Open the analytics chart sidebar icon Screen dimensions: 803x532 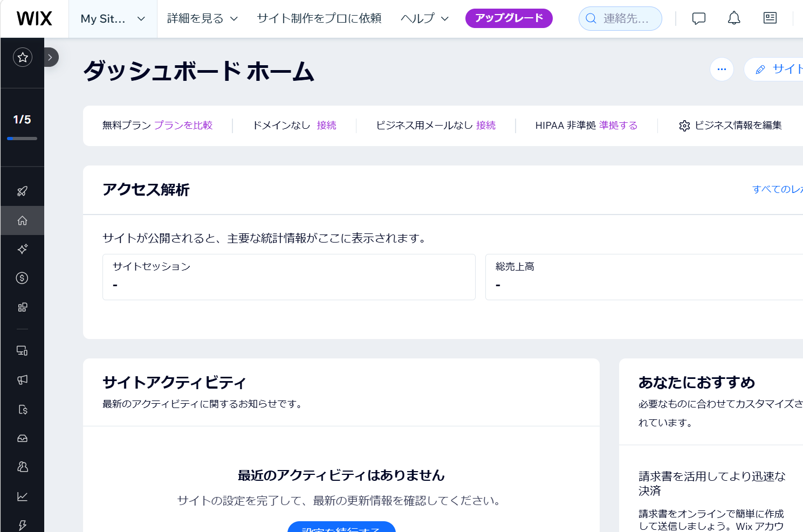22,496
